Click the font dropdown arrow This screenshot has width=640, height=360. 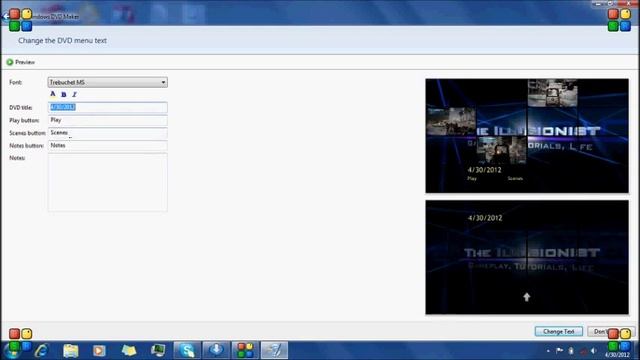tap(163, 82)
